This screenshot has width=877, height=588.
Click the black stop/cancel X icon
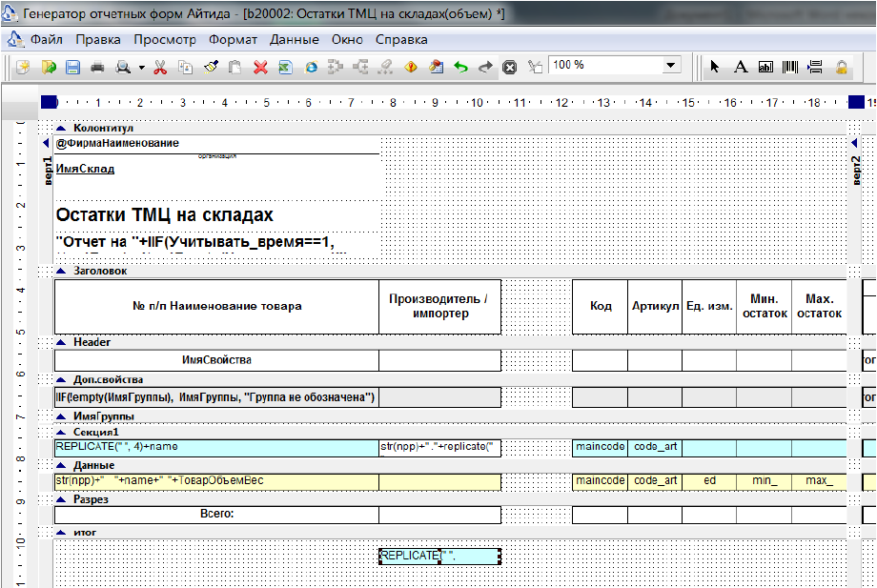click(510, 68)
